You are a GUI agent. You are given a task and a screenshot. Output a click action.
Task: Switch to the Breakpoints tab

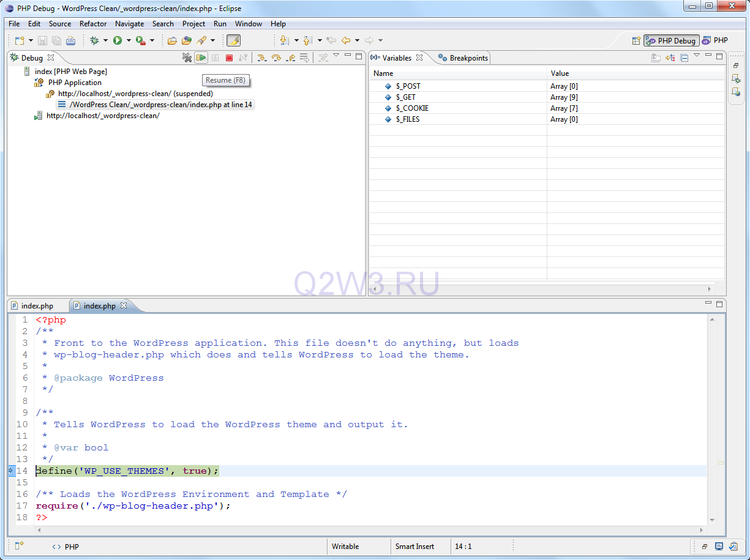pyautogui.click(x=463, y=58)
